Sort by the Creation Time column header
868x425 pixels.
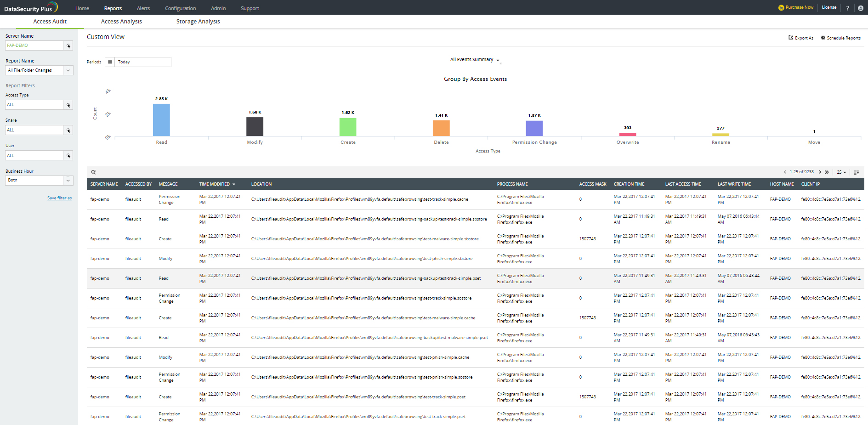(x=629, y=184)
